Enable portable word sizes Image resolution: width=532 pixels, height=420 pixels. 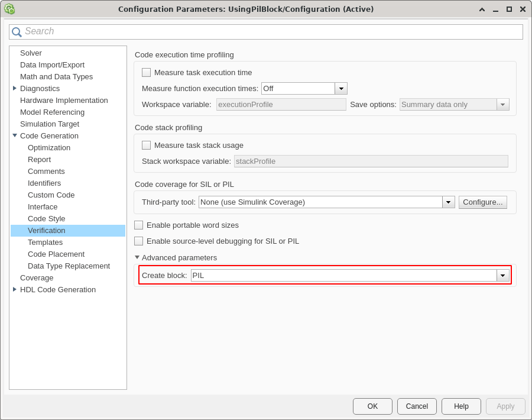(139, 225)
